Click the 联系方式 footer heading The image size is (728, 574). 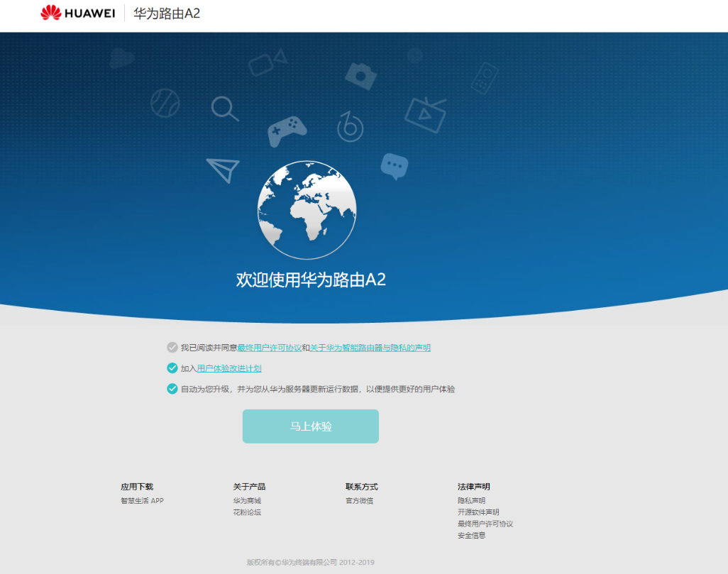click(x=362, y=487)
